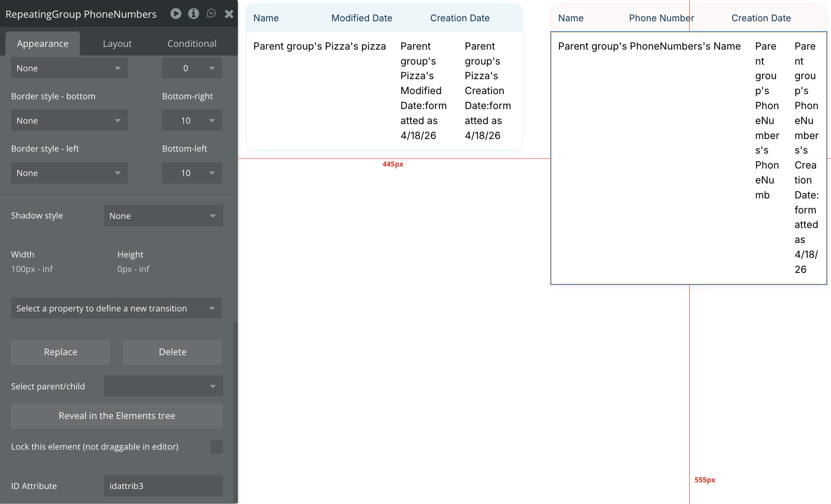The height and width of the screenshot is (504, 831).
Task: Select Parent group's Pizza's pizza text cell
Action: (x=319, y=46)
